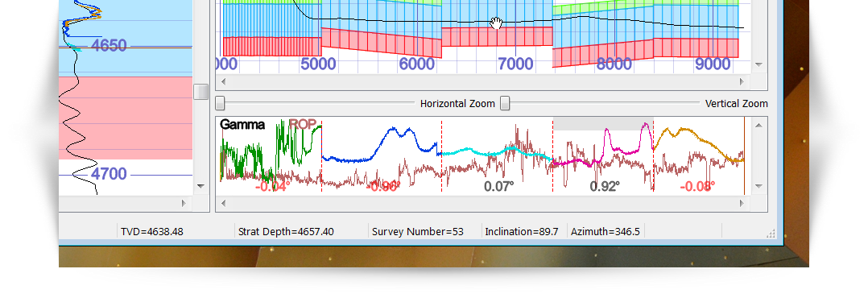Click right arrow of the cross-section horizontal scrollbar
This screenshot has width=868, height=298.
pos(742,81)
